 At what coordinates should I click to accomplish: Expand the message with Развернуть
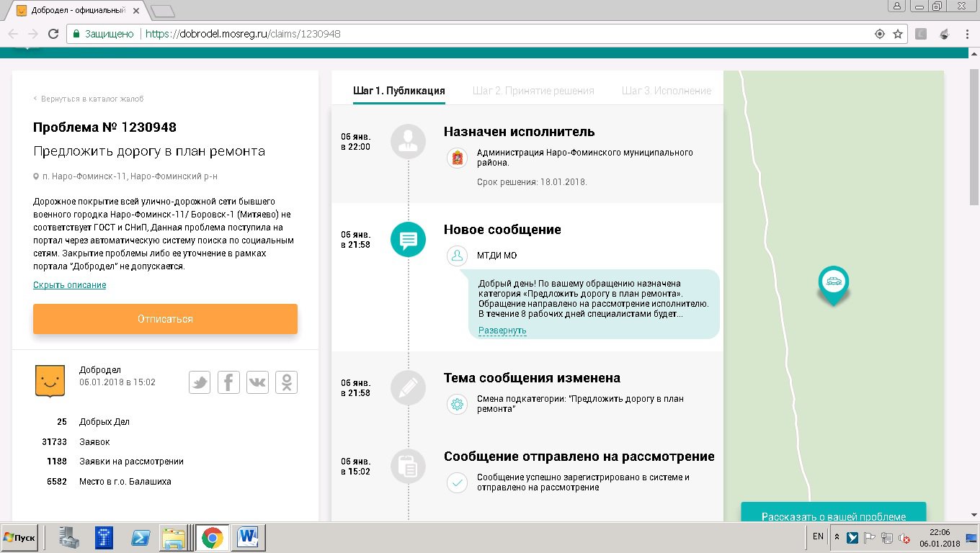pos(502,331)
